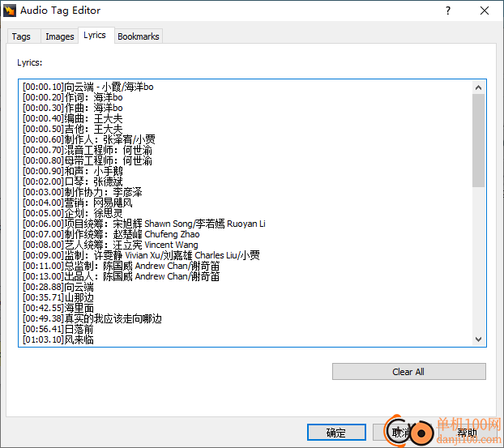Click the Clear All button
This screenshot has height=448, width=504.
pos(409,372)
